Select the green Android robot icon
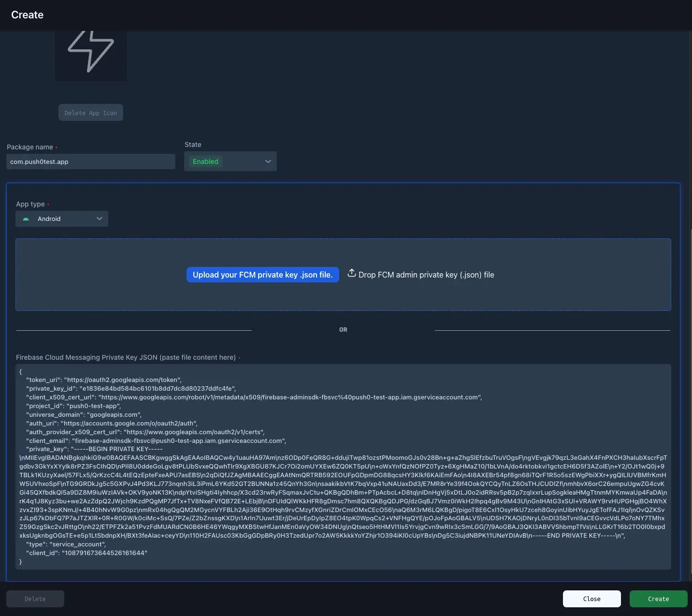The image size is (692, 616). [x=26, y=219]
